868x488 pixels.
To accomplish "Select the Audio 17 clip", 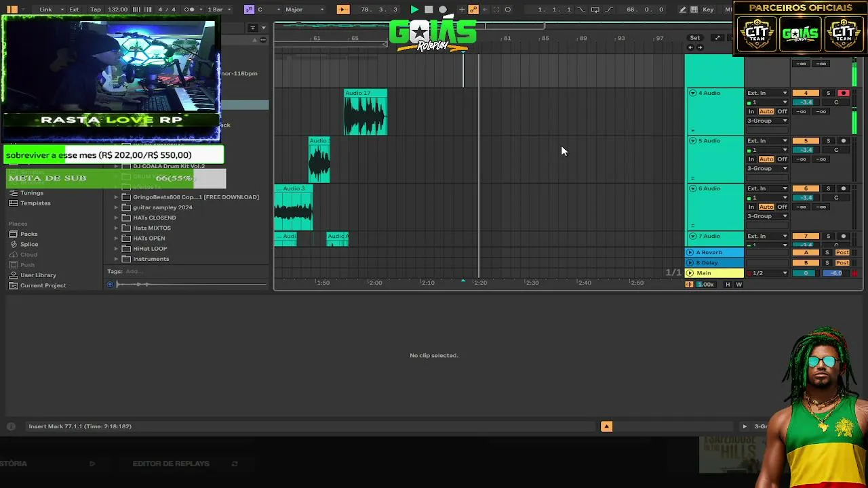I will (366, 113).
